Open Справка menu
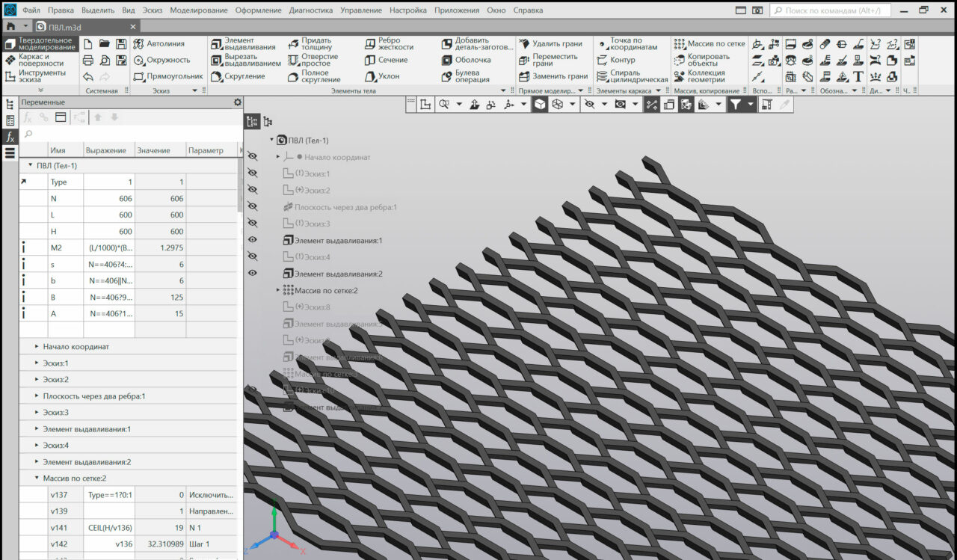Image resolution: width=957 pixels, height=560 pixels. coord(529,10)
